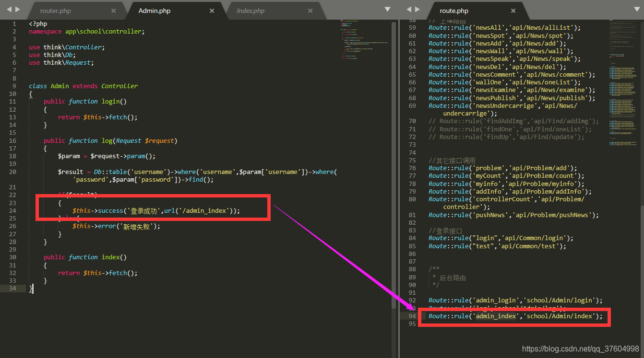Screen dimensions: 644x358
Task: Open left pane tab list dropdown arrow
Action: [387, 9]
